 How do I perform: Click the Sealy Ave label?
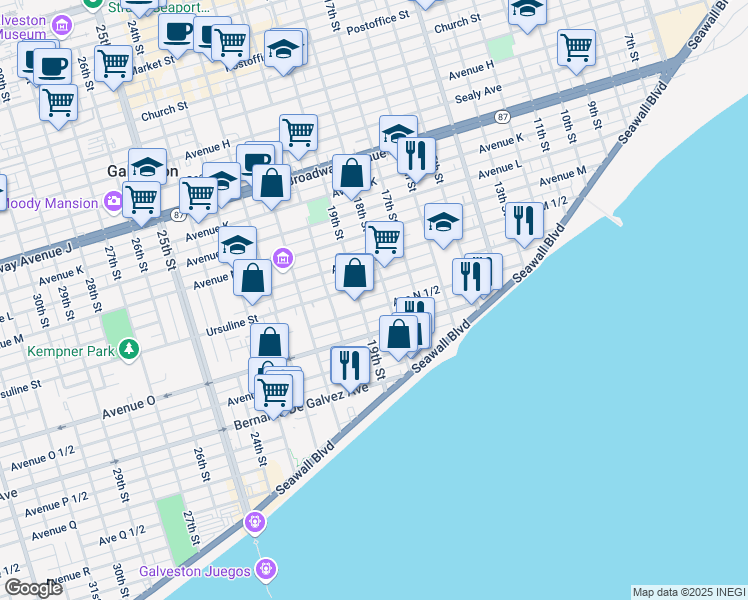point(478,93)
